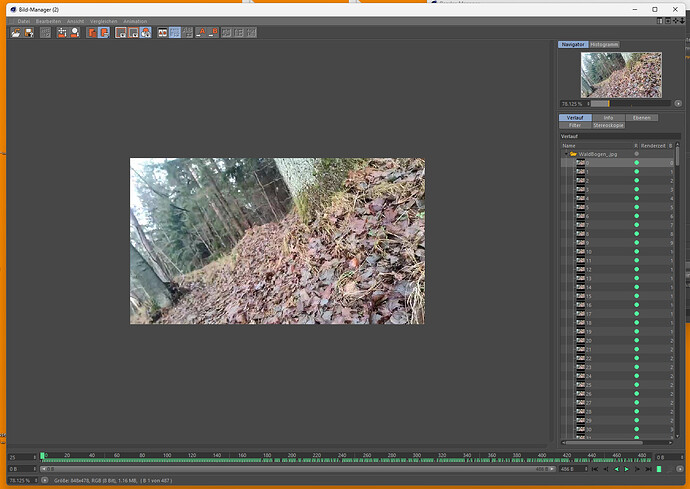Viewport: 690px width, 489px height.
Task: Click the round button beside Navigator zoom
Action: pos(678,104)
